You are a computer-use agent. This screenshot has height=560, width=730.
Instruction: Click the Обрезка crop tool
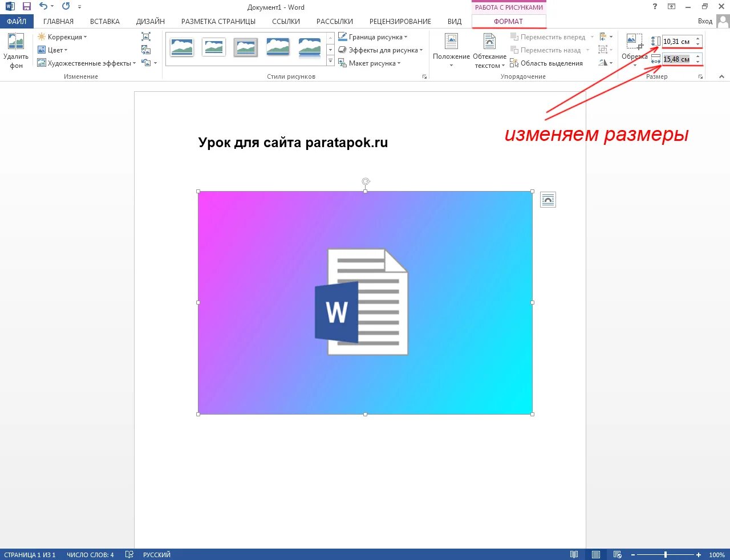pyautogui.click(x=635, y=50)
